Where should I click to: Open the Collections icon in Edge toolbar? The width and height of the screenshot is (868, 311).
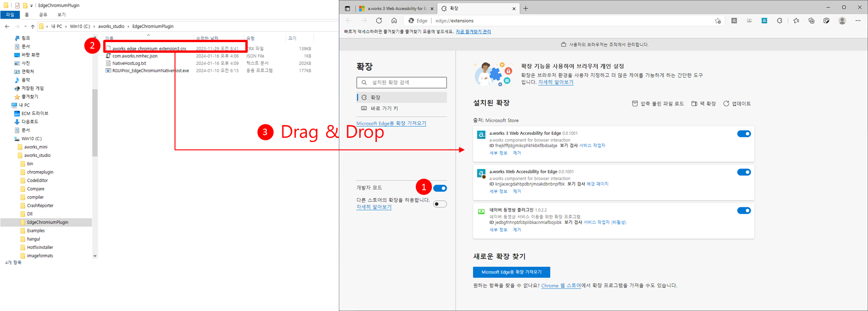(811, 21)
